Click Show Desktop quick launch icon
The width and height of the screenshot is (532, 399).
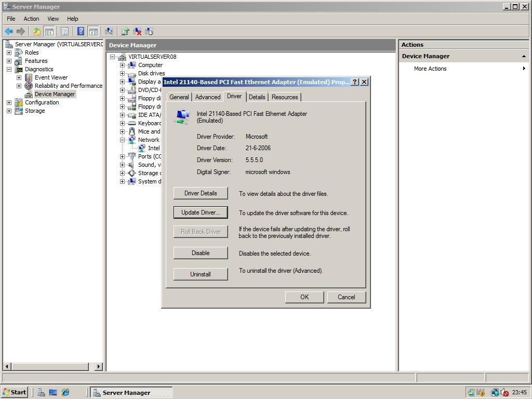coord(53,393)
